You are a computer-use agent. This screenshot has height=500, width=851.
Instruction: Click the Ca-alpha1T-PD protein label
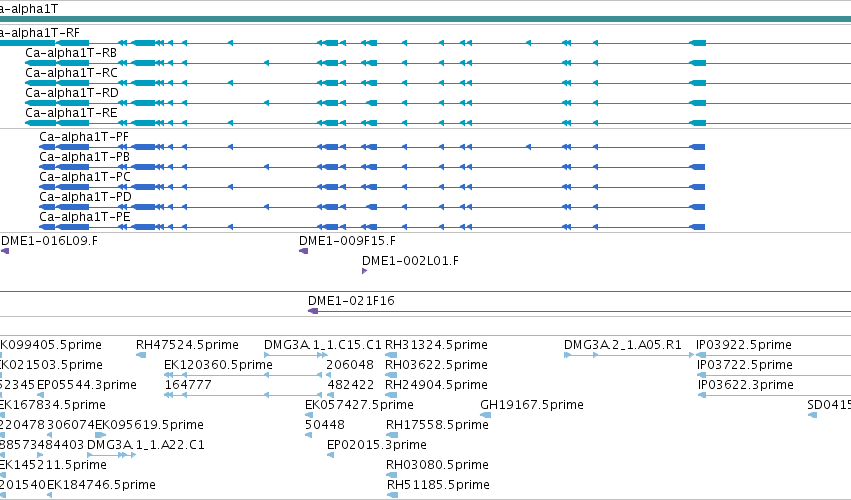85,197
